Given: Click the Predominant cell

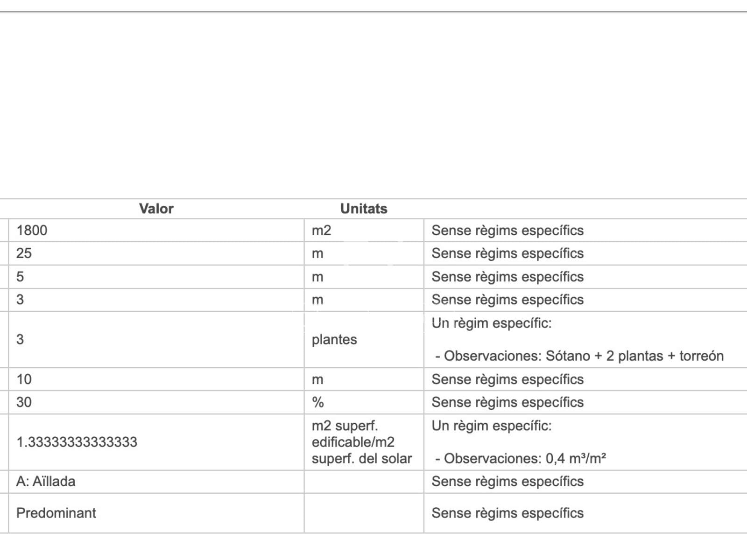Looking at the screenshot, I should [156, 513].
